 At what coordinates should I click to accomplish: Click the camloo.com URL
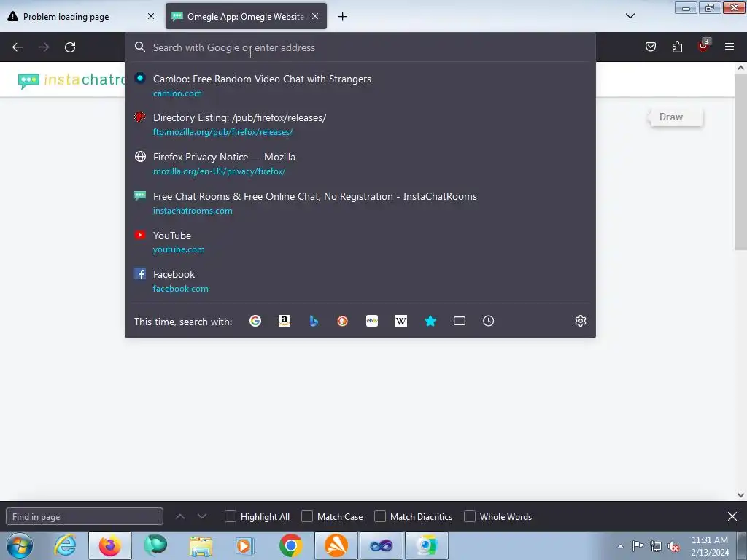[x=177, y=93]
